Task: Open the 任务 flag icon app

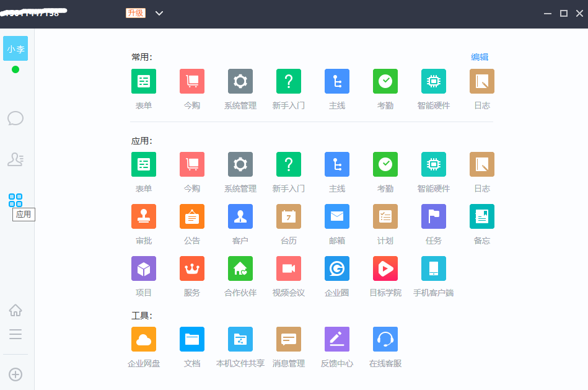Action: tap(433, 216)
